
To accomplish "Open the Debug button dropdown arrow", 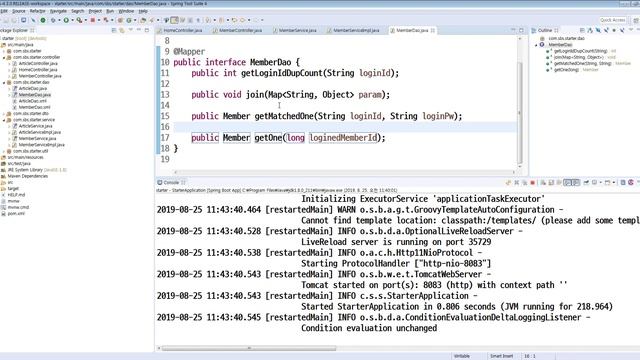I will click(x=59, y=20).
